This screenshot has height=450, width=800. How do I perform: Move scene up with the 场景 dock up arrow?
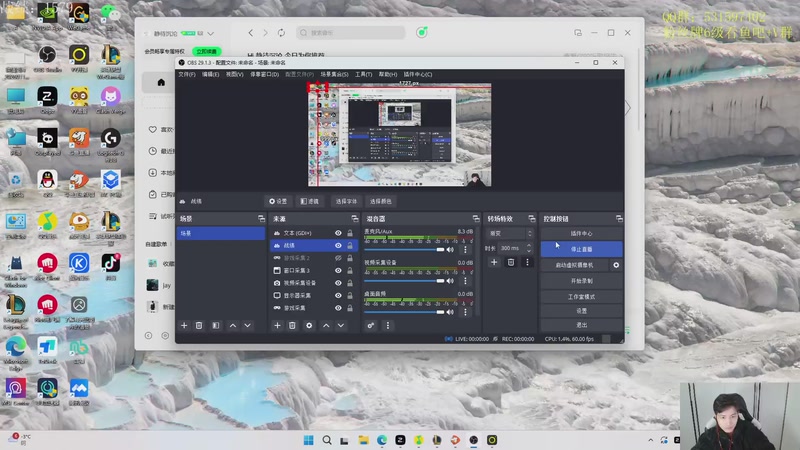233,326
